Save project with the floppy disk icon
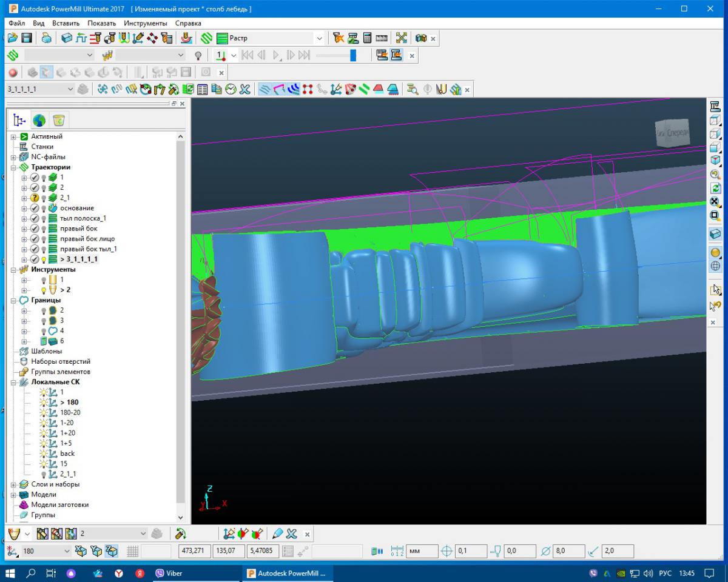728x582 pixels. click(x=27, y=38)
